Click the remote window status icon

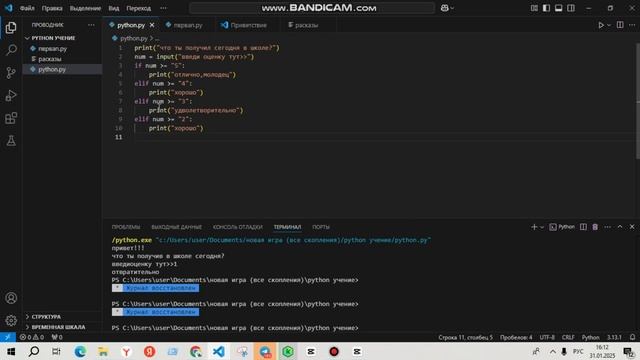8,337
